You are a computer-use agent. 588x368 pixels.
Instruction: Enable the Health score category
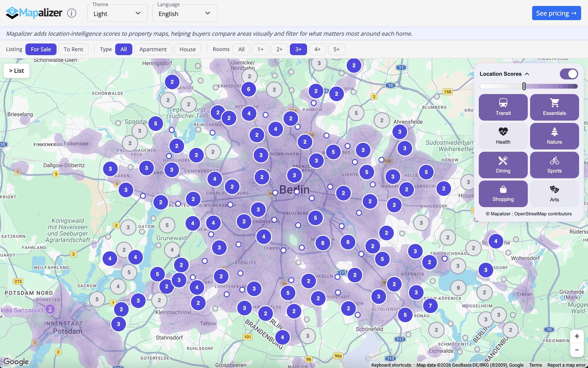tap(503, 136)
